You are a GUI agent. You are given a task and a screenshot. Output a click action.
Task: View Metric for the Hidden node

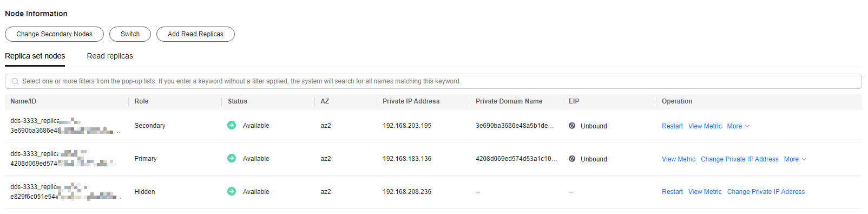(x=705, y=192)
